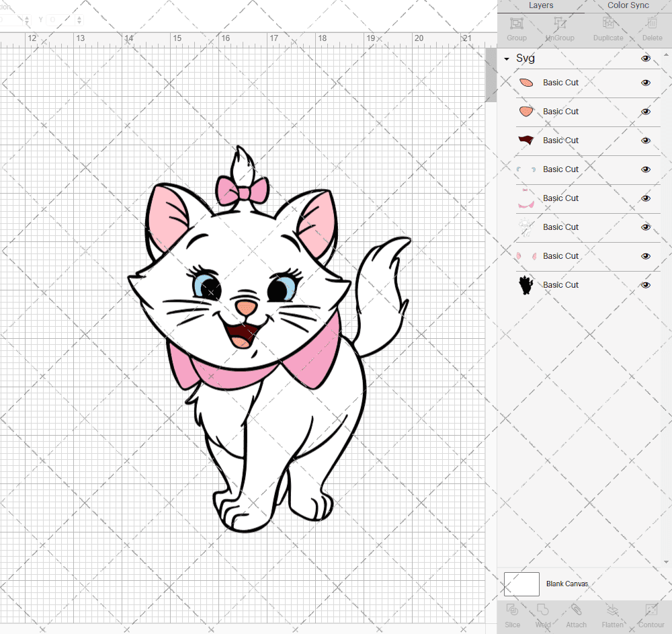Click the Contour tool icon
Viewport: 672px width, 634px height.
click(651, 610)
